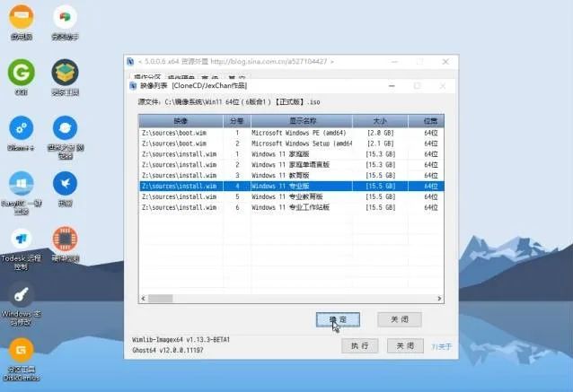Screen dimensions: 573x392
Task: Select the Windows 11 专业工作站版 row
Action: [292, 207]
